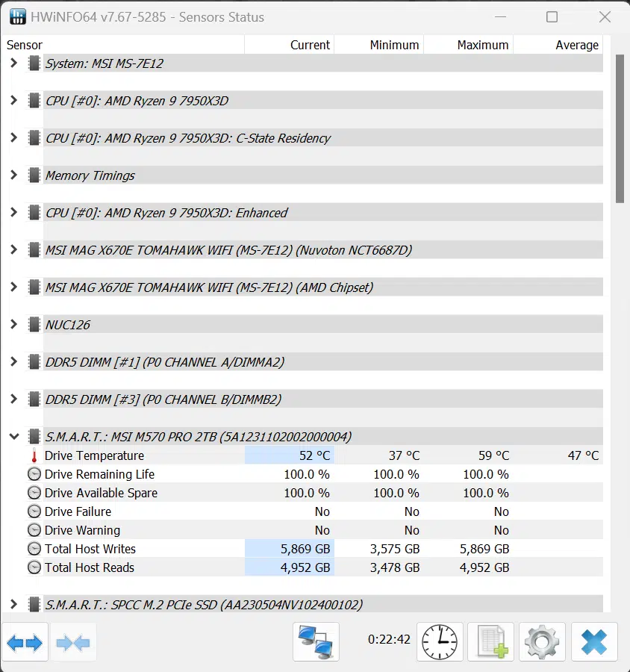Click the chip icon beside NUC126

coord(34,325)
